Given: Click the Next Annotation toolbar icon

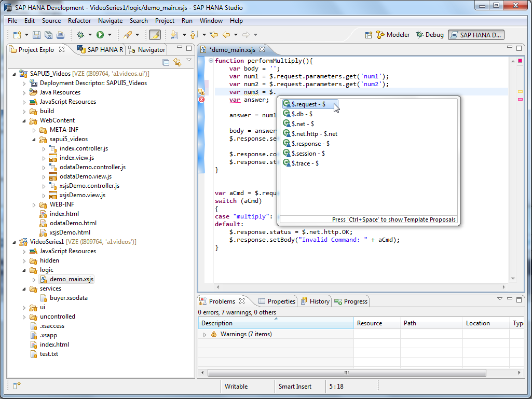Looking at the screenshot, I should [x=174, y=35].
